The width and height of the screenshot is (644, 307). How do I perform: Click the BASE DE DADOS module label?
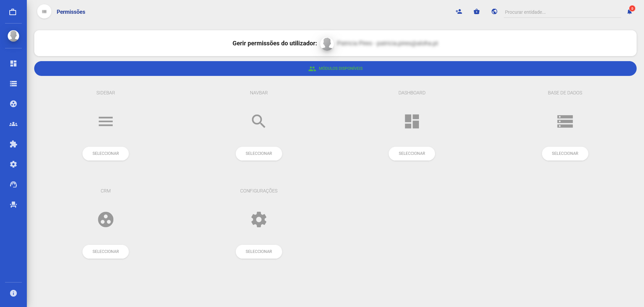tap(565, 93)
